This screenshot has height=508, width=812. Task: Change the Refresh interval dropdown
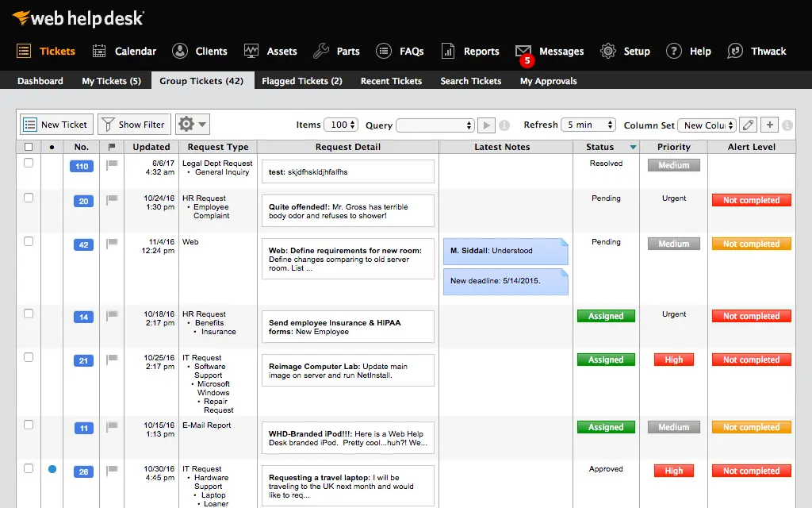pos(587,125)
